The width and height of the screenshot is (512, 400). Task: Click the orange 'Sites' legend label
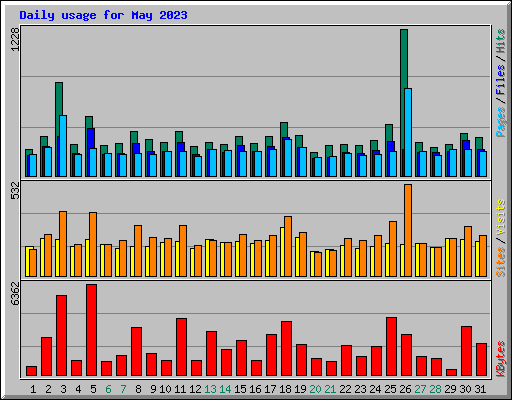tap(500, 262)
